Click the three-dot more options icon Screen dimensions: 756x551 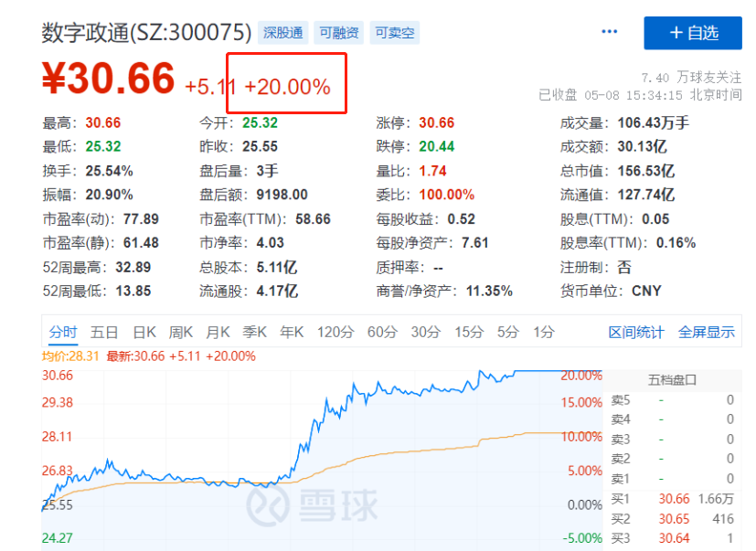610,32
